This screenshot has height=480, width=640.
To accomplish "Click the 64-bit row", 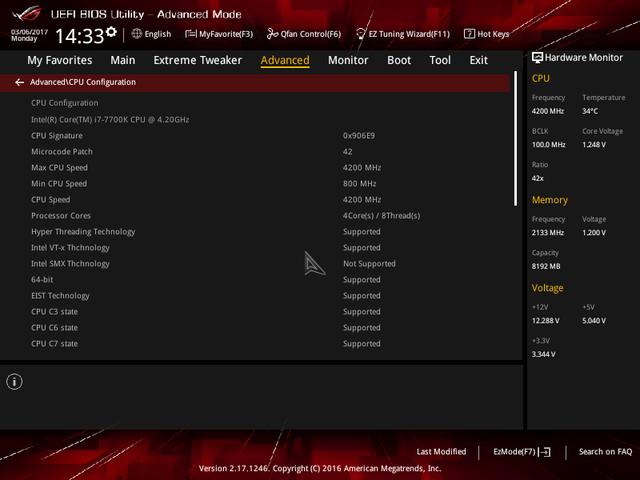I will point(255,280).
